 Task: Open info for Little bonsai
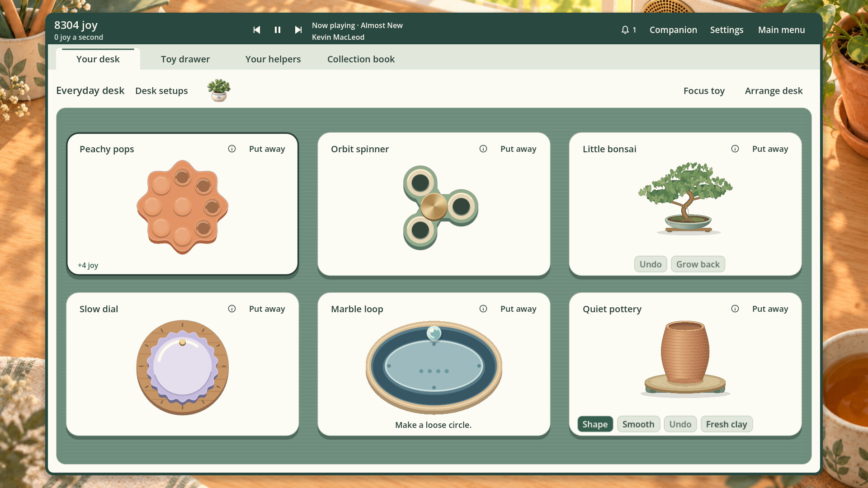735,149
